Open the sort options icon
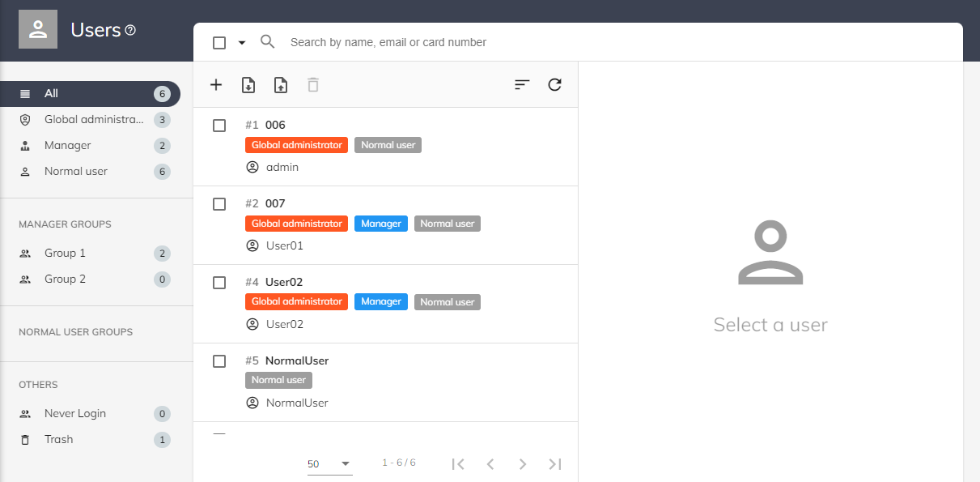Viewport: 980px width, 482px height. [x=522, y=85]
